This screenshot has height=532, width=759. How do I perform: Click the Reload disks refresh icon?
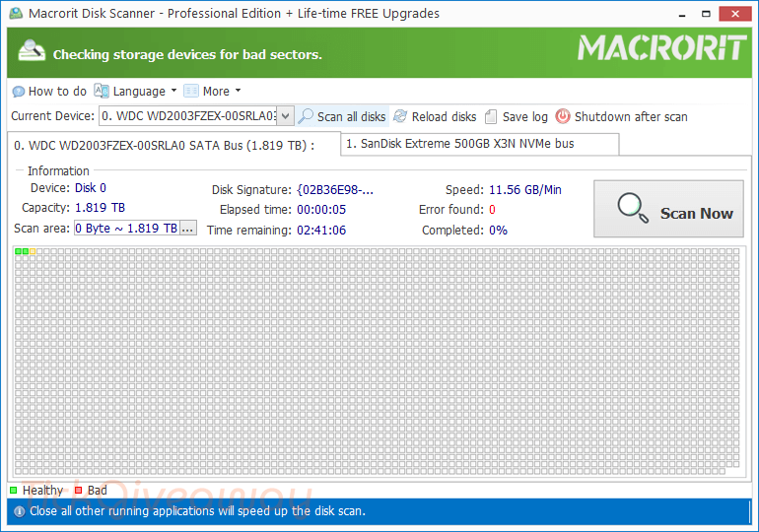pos(400,116)
